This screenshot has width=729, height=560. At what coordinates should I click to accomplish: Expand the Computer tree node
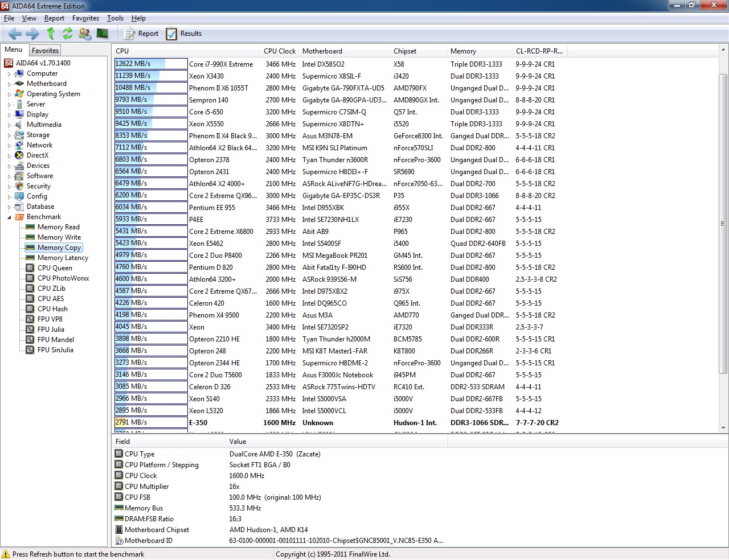pos(9,74)
